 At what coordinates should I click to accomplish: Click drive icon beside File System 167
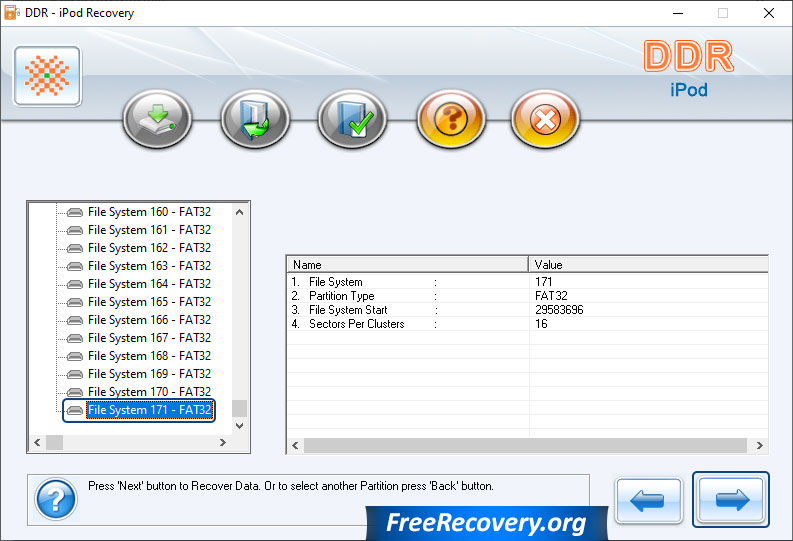click(x=75, y=338)
